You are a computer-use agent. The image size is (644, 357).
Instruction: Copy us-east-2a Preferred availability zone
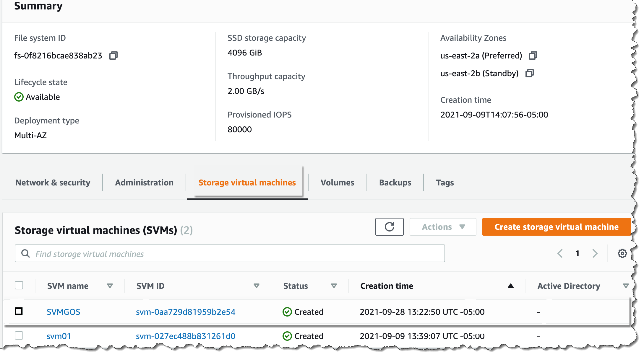(x=533, y=56)
